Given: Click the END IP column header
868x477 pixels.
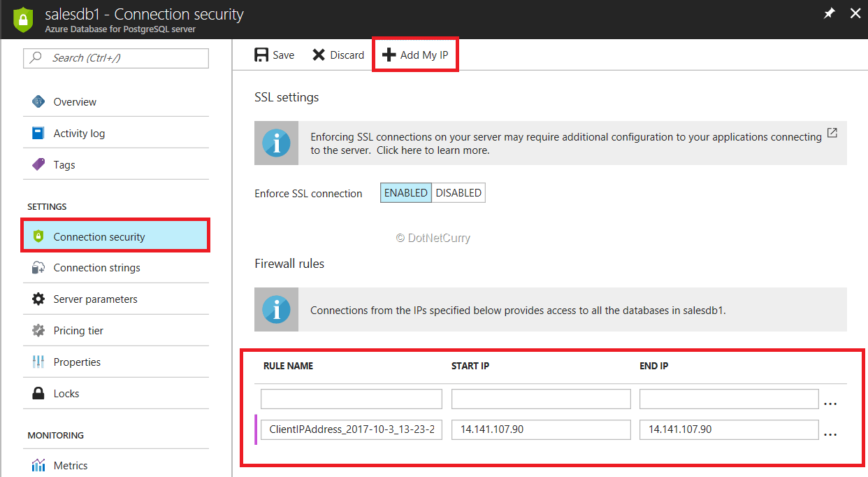Looking at the screenshot, I should [653, 366].
